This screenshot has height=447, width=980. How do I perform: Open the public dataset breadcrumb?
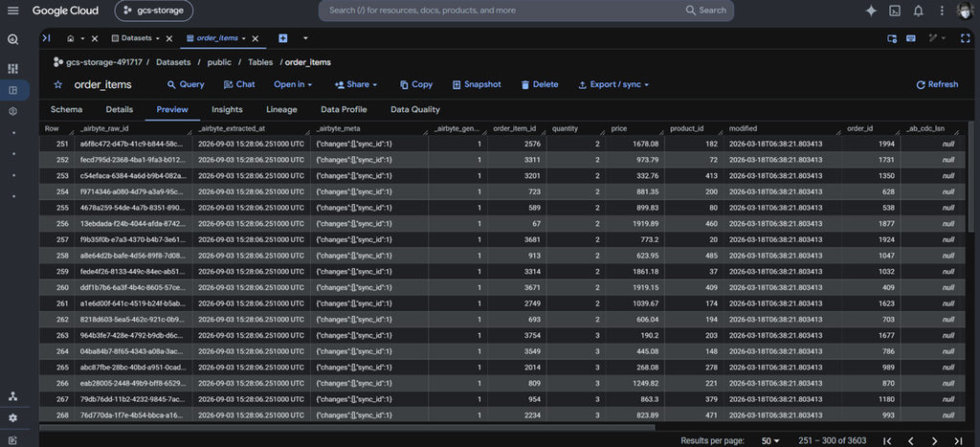click(x=219, y=62)
